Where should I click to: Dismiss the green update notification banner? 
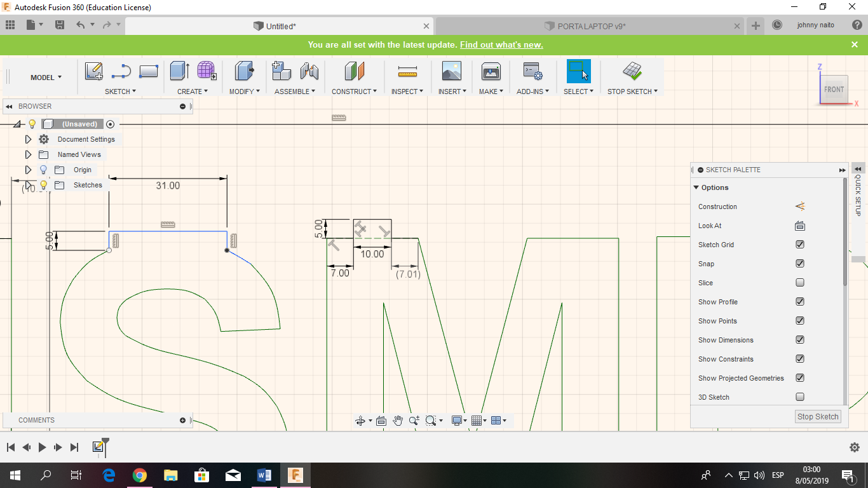tap(855, 44)
